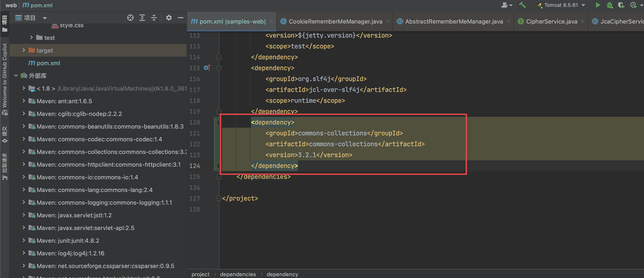The height and width of the screenshot is (278, 644).
Task: Fold the dependency block at line 115
Action: click(x=219, y=68)
